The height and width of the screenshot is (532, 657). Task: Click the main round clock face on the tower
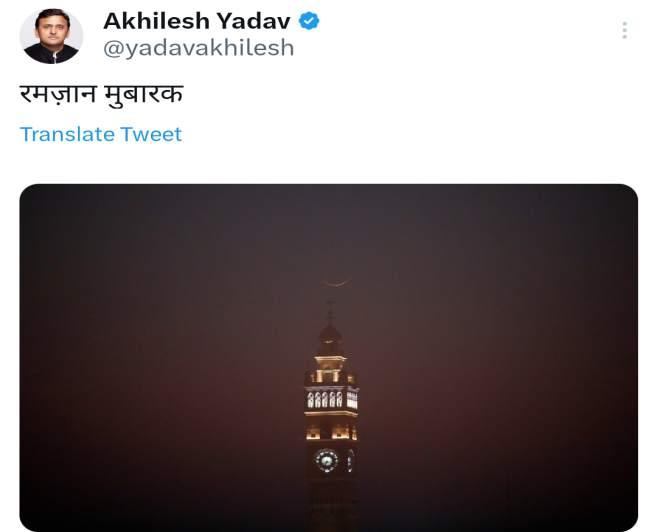(x=326, y=460)
